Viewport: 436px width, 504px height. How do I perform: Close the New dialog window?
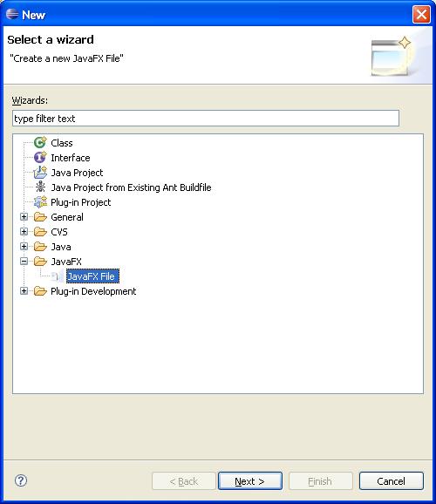coord(421,15)
